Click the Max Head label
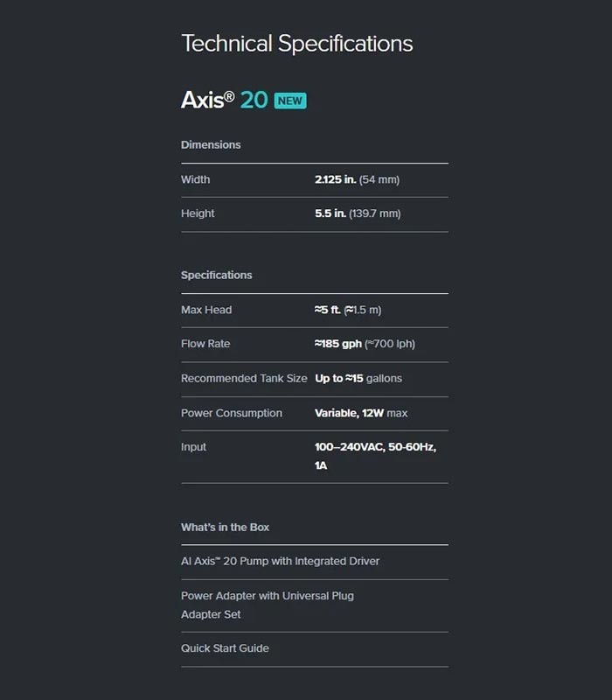This screenshot has width=612, height=700. click(206, 310)
